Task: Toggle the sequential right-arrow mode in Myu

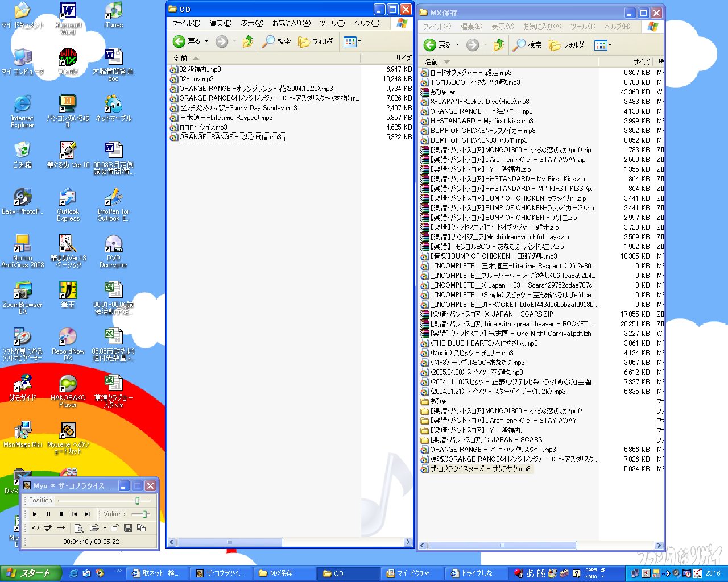Action: coord(61,528)
